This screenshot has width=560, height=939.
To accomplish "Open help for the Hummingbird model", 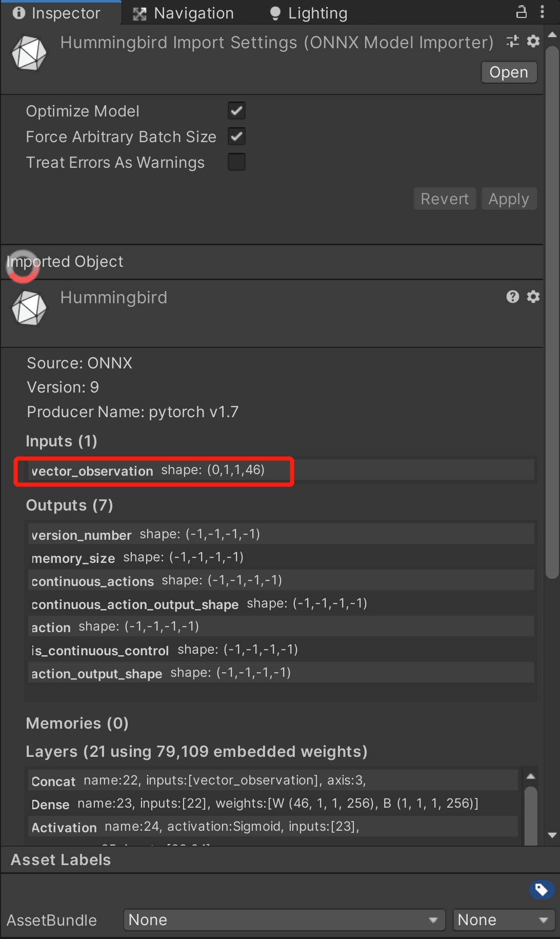I will coord(512,297).
